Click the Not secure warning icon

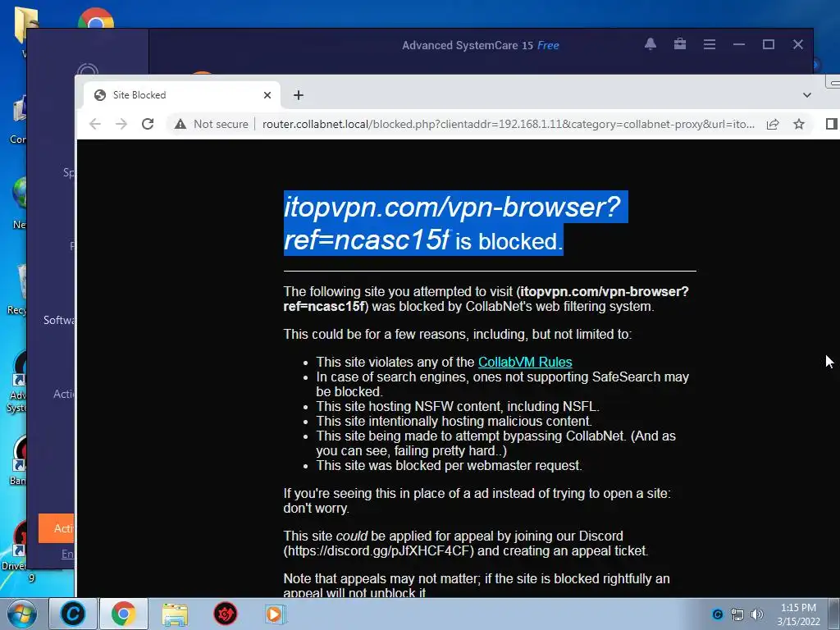point(180,125)
